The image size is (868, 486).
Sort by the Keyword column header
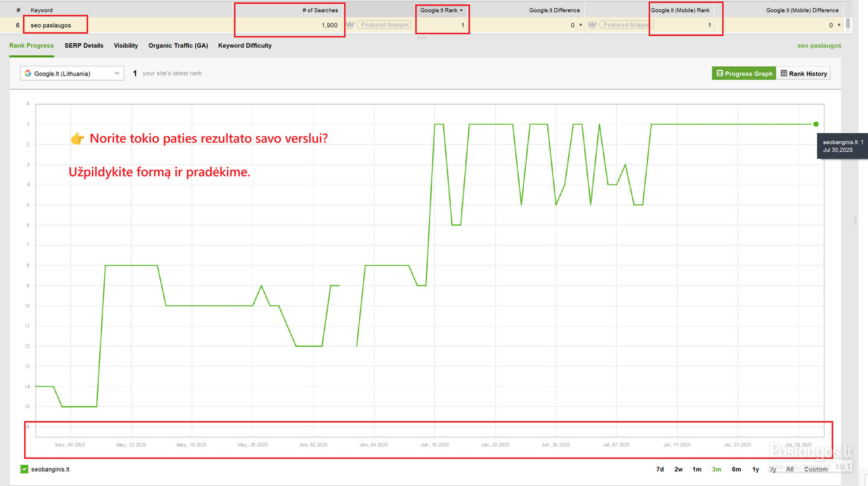click(42, 10)
